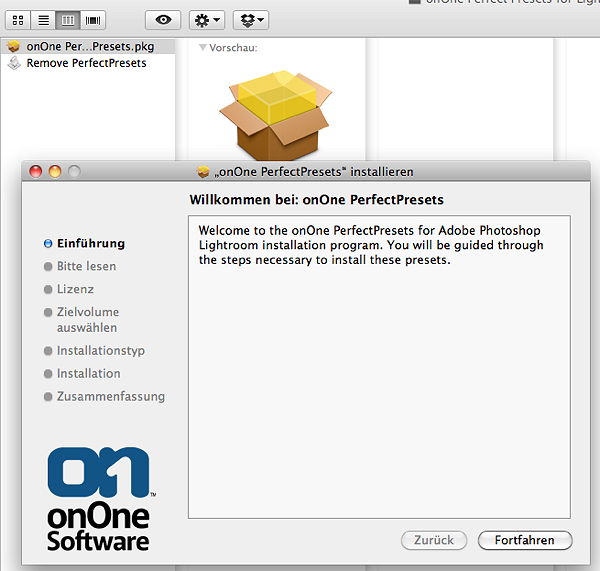Click the welcome text area
Screen dimensions: 600x571
[x=379, y=367]
